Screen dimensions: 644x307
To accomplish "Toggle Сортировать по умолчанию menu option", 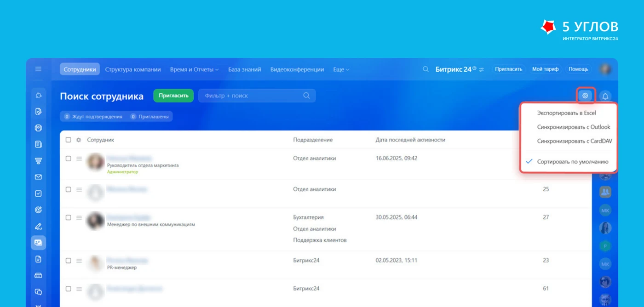I will [x=569, y=162].
